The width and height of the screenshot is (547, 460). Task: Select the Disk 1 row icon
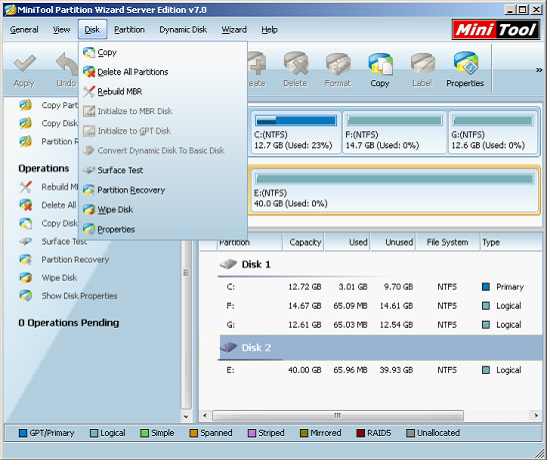(x=228, y=264)
